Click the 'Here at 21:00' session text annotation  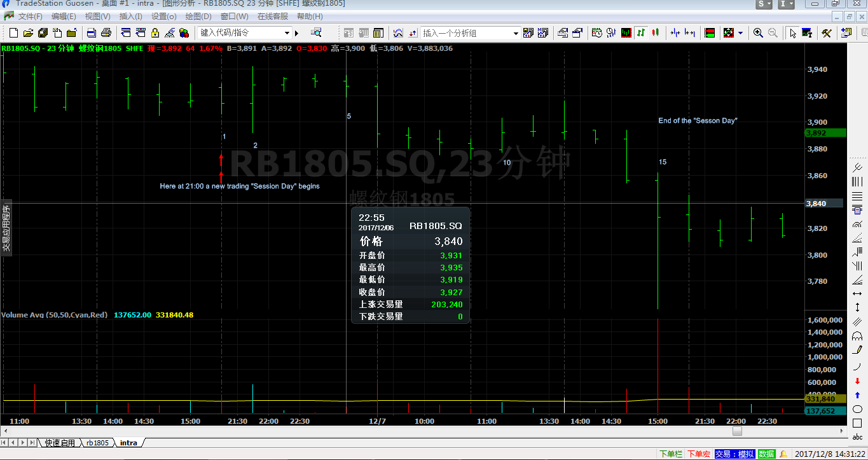coord(240,186)
